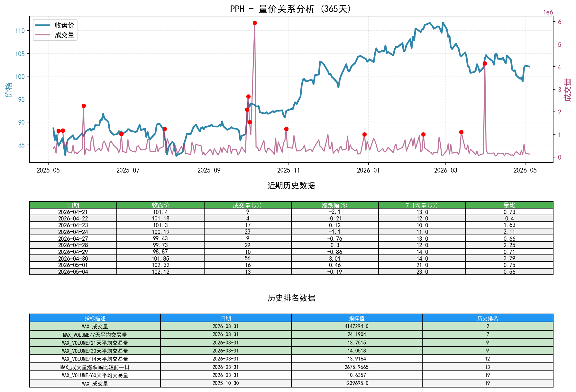Click the 2026-04-27 date cell
The height and width of the screenshot is (392, 576).
[73, 238]
